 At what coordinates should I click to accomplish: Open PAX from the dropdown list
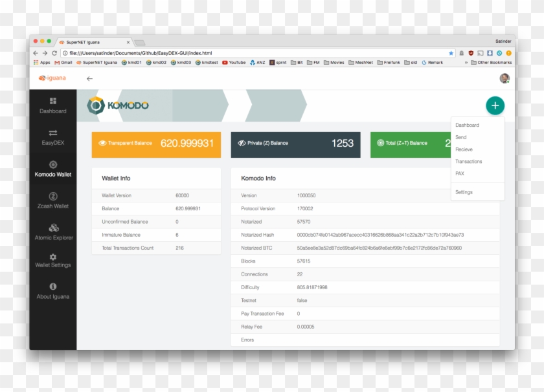point(460,173)
